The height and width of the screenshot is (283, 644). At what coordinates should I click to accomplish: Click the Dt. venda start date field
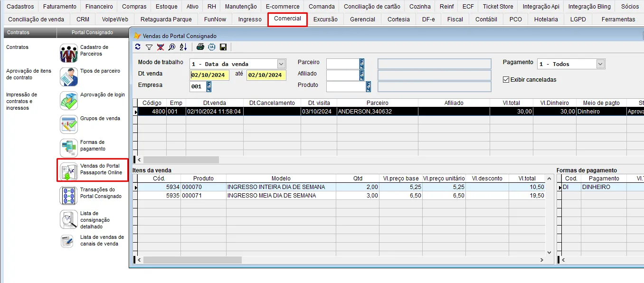tap(209, 75)
